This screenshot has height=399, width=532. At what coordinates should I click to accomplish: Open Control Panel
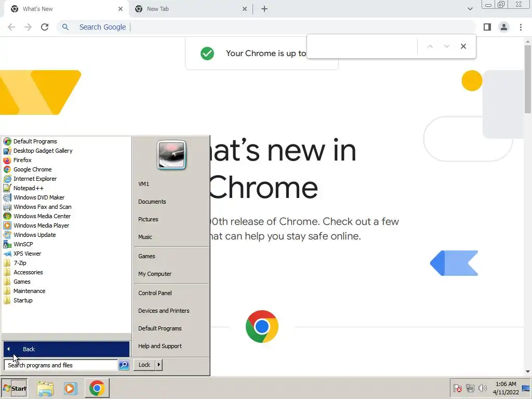point(155,293)
